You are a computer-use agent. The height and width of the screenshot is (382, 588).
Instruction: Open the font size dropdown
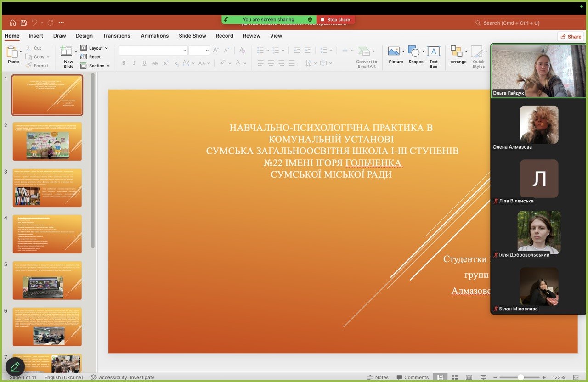(207, 51)
